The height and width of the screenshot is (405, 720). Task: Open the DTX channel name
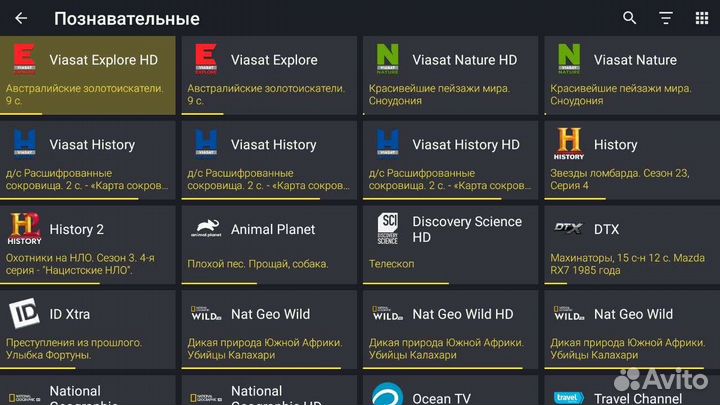click(x=607, y=229)
